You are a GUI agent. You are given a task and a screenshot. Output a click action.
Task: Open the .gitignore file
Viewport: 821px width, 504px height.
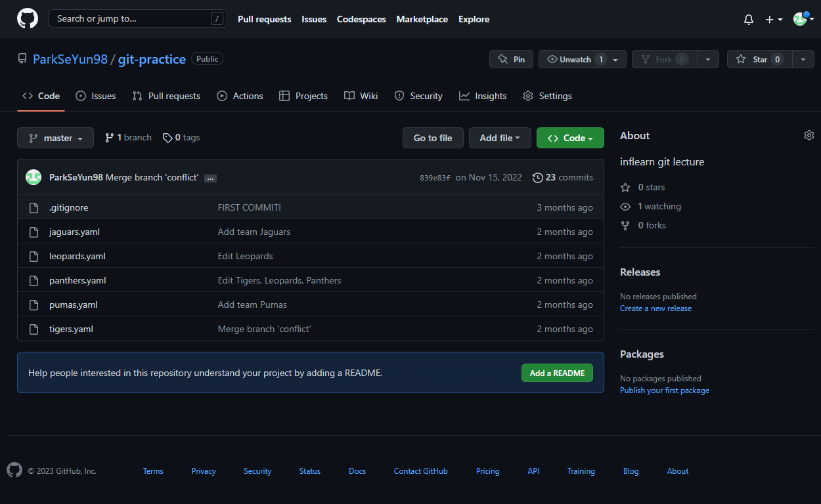click(x=68, y=207)
